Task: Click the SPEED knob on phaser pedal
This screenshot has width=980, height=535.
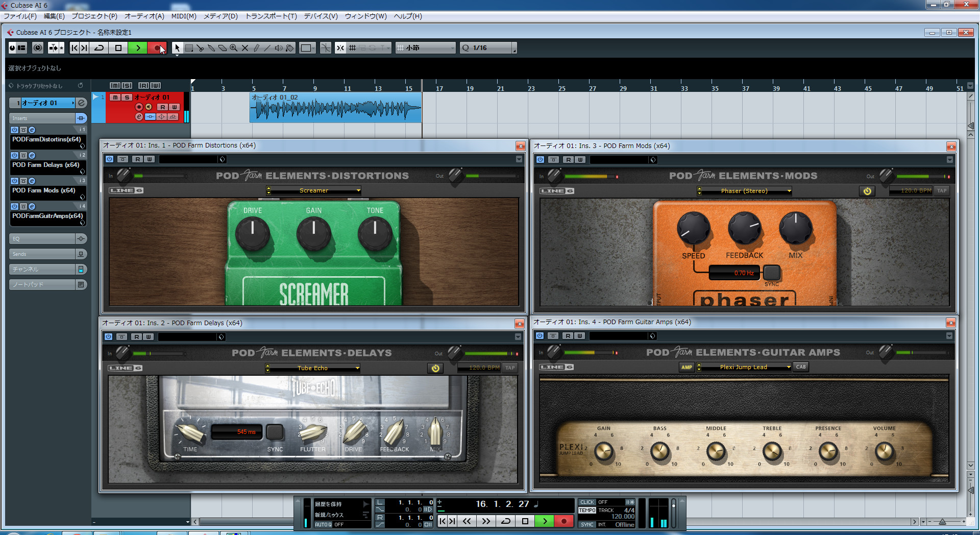Action: (693, 228)
